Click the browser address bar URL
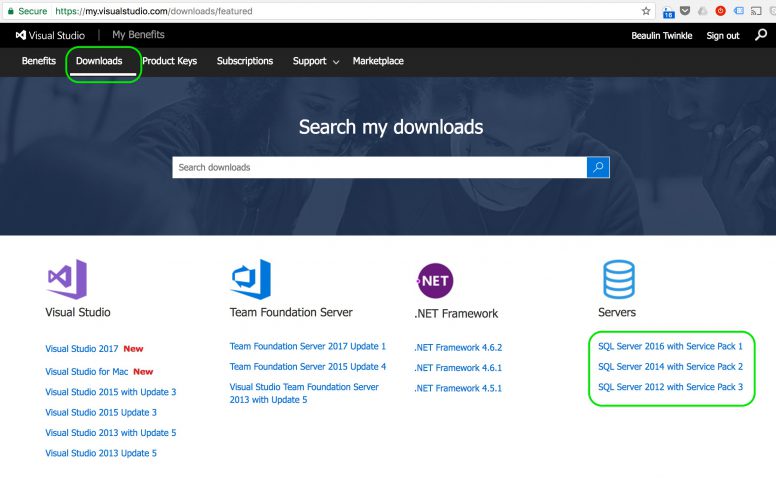The width and height of the screenshot is (776, 478). coord(154,11)
